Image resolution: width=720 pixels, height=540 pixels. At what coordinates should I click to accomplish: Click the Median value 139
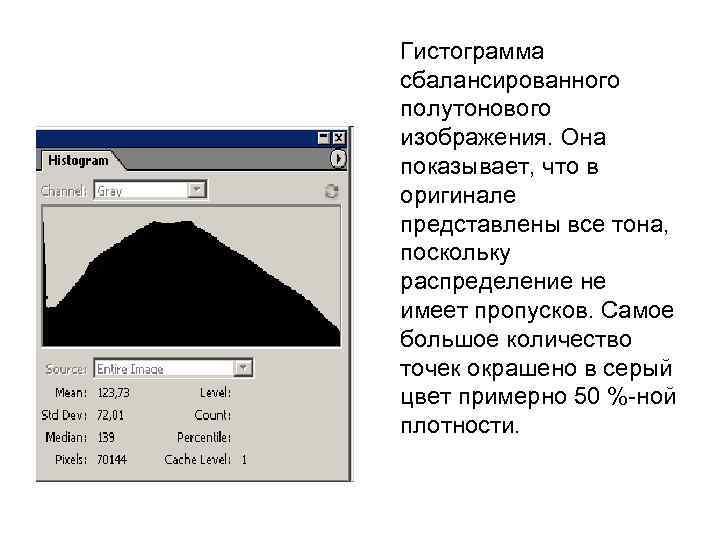(x=106, y=437)
